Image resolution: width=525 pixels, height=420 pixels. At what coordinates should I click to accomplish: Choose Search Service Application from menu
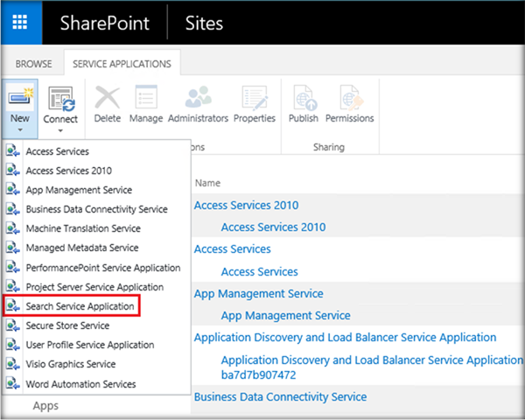pyautogui.click(x=80, y=306)
